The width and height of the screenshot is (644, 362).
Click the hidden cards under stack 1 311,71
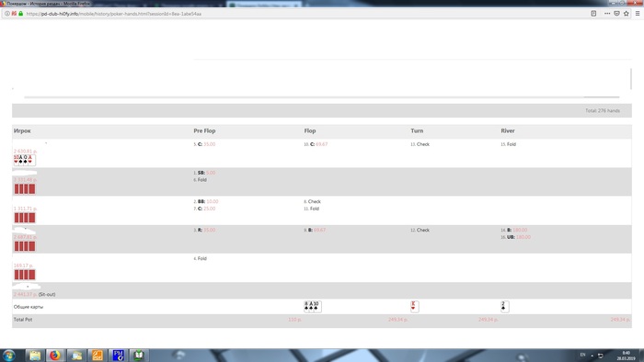pos(25,217)
